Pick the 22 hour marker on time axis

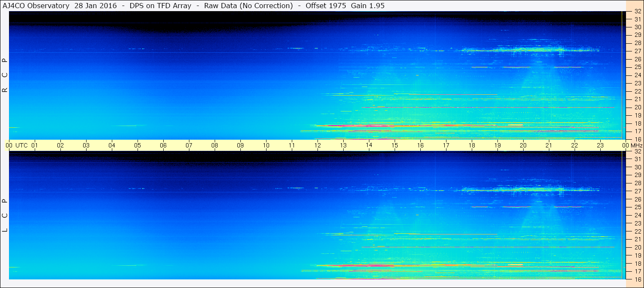pos(575,145)
